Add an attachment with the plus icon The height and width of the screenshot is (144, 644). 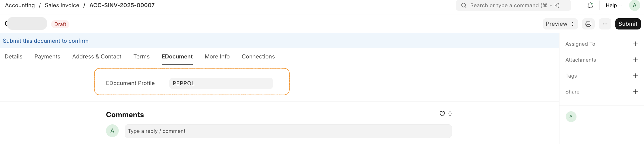[635, 60]
